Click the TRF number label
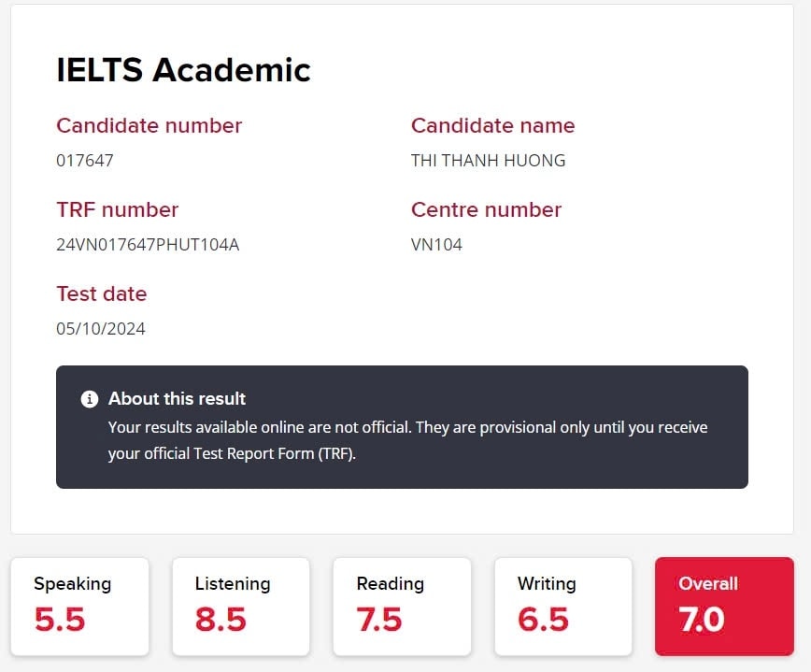The width and height of the screenshot is (811, 672). pos(118,210)
